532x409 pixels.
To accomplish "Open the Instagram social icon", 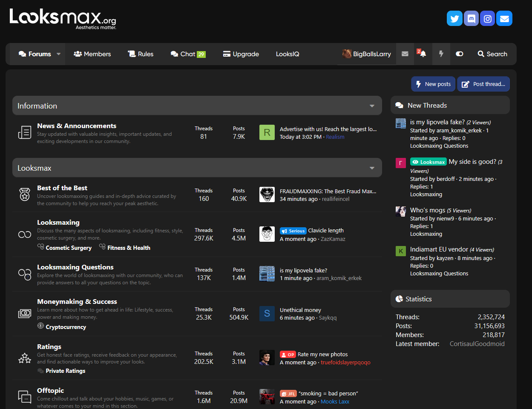I will click(488, 18).
